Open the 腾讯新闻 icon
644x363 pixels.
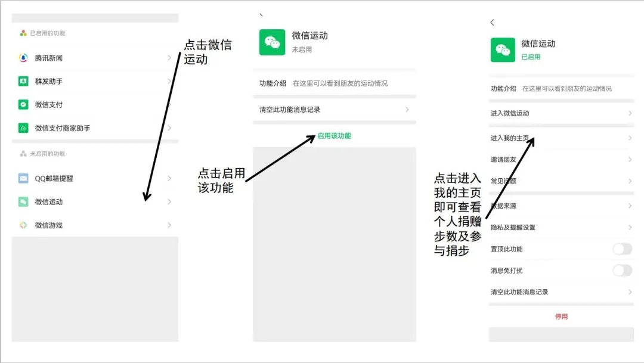[23, 58]
